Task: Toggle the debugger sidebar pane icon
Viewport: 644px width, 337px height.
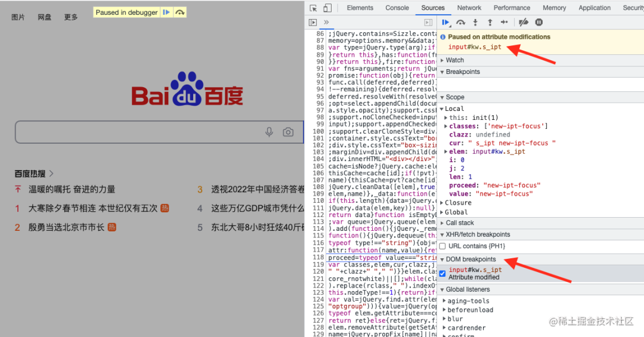Action: click(x=428, y=22)
